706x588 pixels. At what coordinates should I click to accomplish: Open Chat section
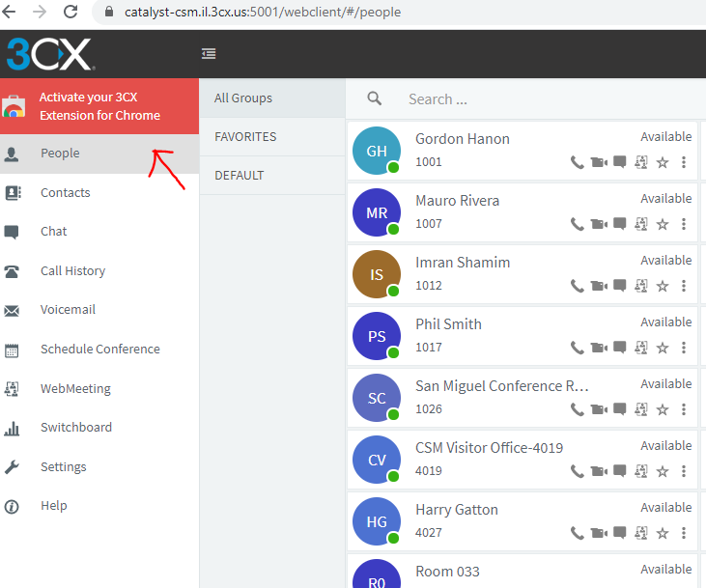[x=99, y=232]
